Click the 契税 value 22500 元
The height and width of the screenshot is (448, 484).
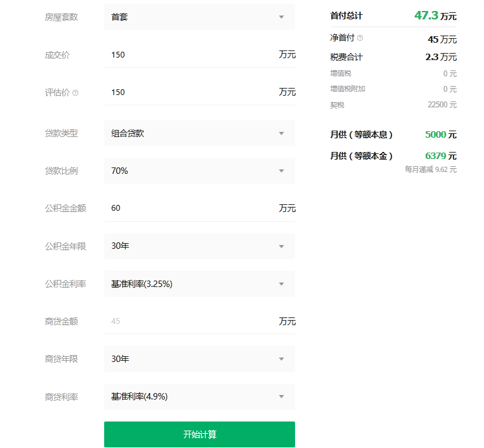(x=442, y=105)
